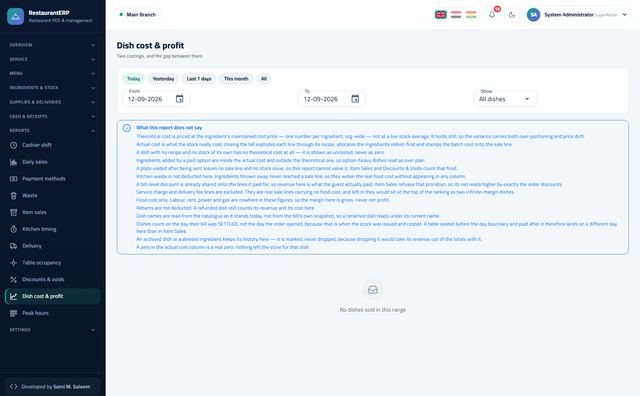The height and width of the screenshot is (396, 640).
Task: Click the Discounts & voids percent icon
Action: coord(13,280)
